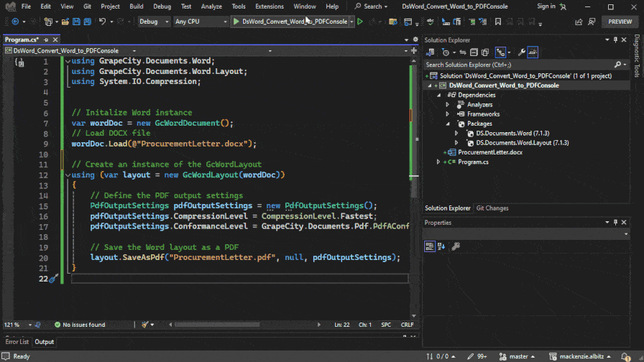Click Start Without Debugging hollow play icon
The image size is (644, 362).
point(360,22)
